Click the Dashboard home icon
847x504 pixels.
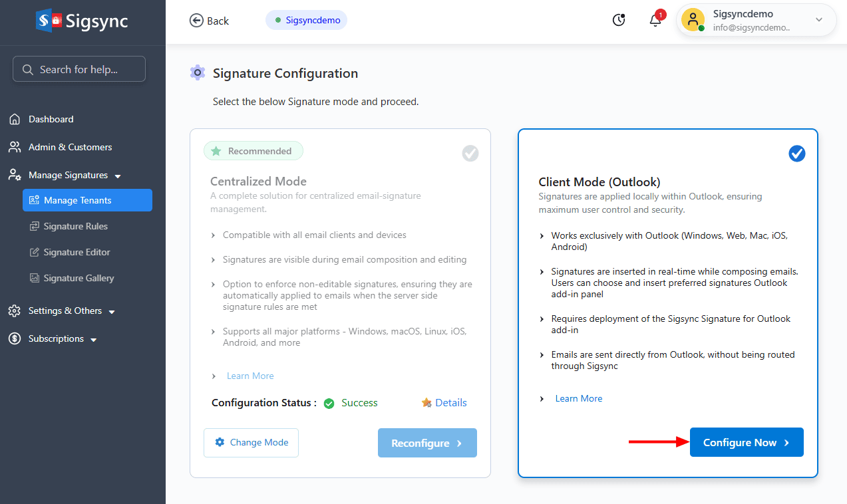tap(15, 120)
